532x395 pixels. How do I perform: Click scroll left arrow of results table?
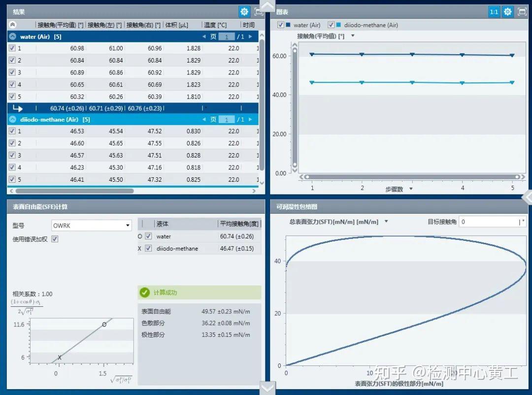(x=11, y=191)
